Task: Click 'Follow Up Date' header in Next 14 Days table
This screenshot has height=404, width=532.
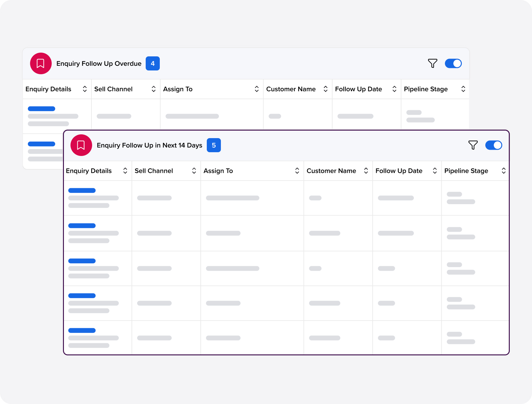Action: click(x=399, y=171)
